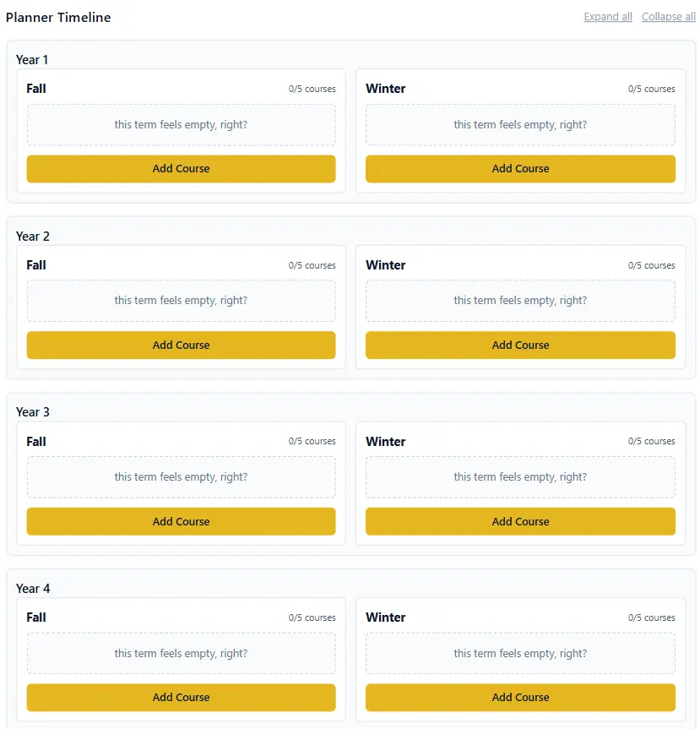Click the Collapse all link
The height and width of the screenshot is (729, 700).
coord(668,17)
